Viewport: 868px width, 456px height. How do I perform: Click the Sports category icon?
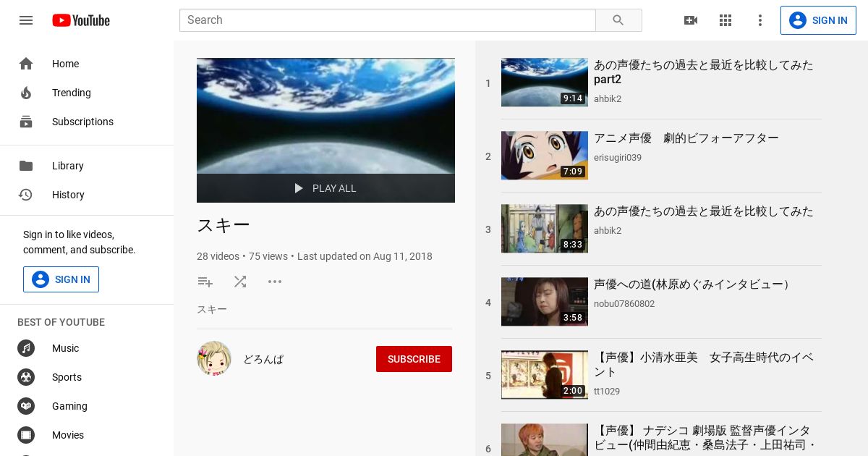(26, 377)
